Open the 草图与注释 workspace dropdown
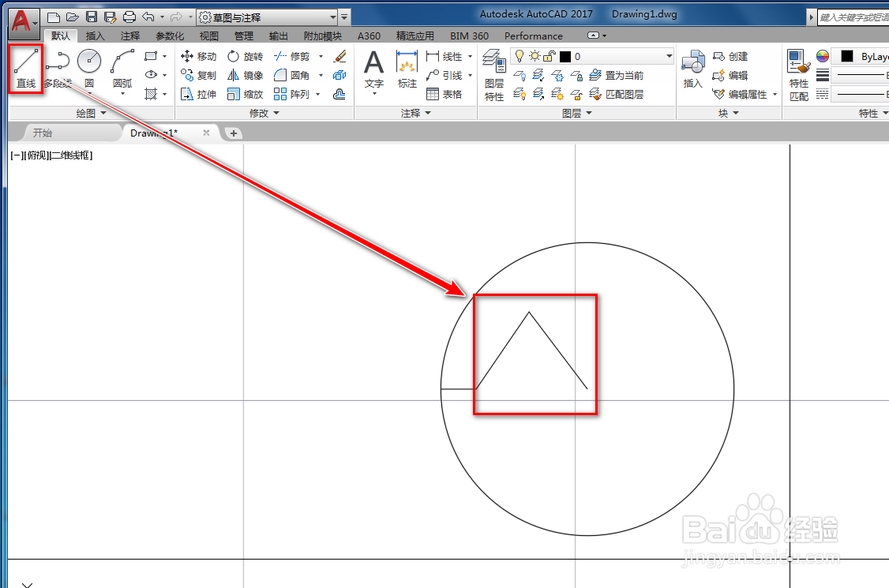Screen dimensions: 889x588 click(x=333, y=17)
